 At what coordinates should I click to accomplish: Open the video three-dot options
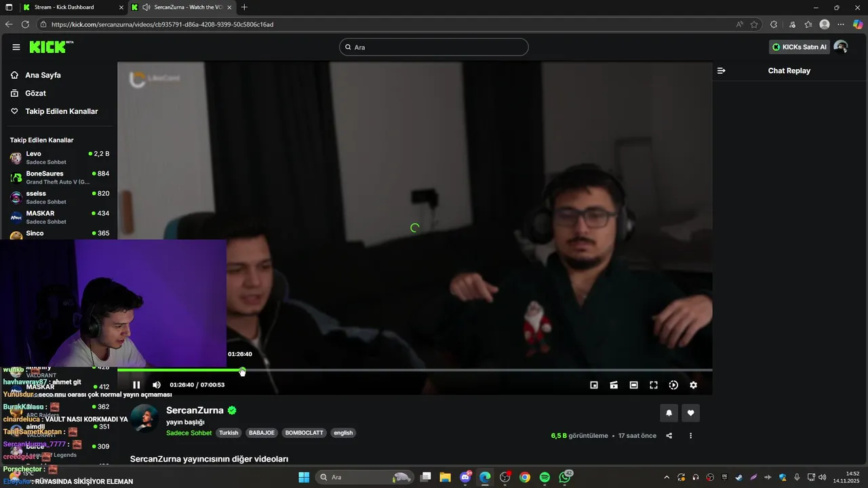(690, 436)
